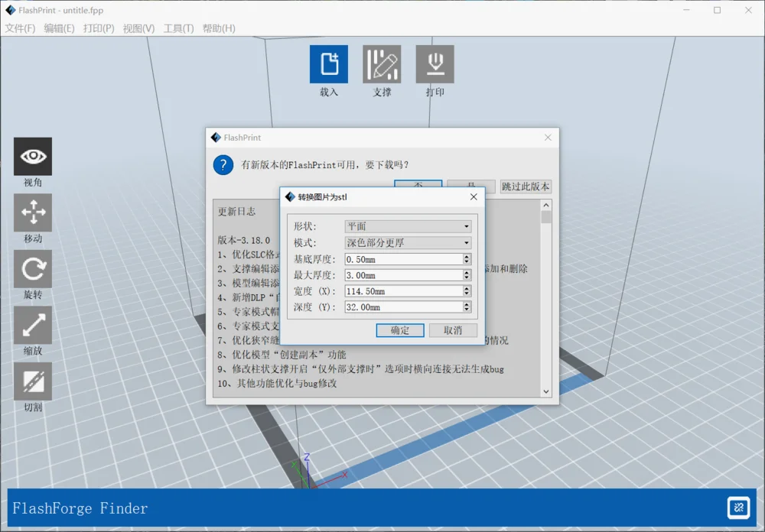Click the FlashForge Finder status text
765x532 pixels.
pos(80,508)
